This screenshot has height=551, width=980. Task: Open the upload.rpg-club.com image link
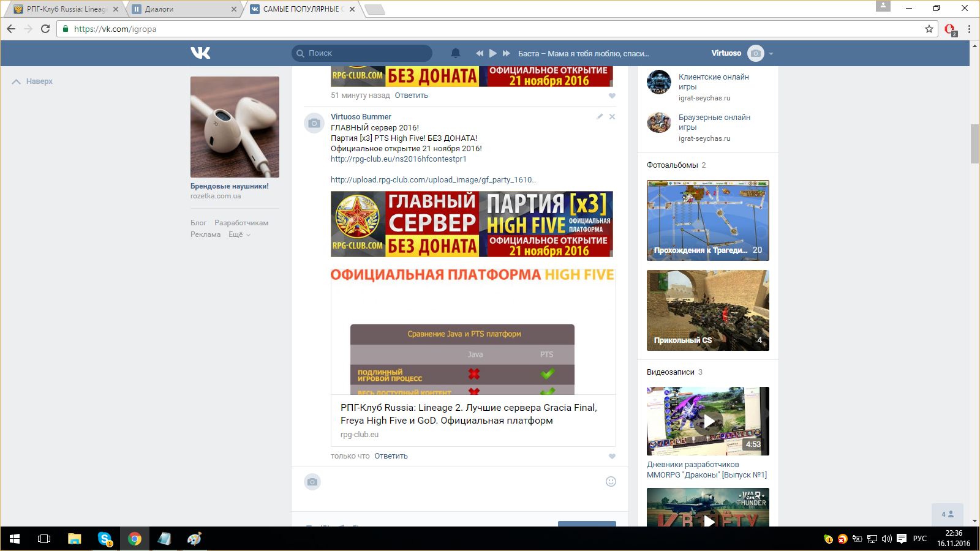pyautogui.click(x=433, y=180)
